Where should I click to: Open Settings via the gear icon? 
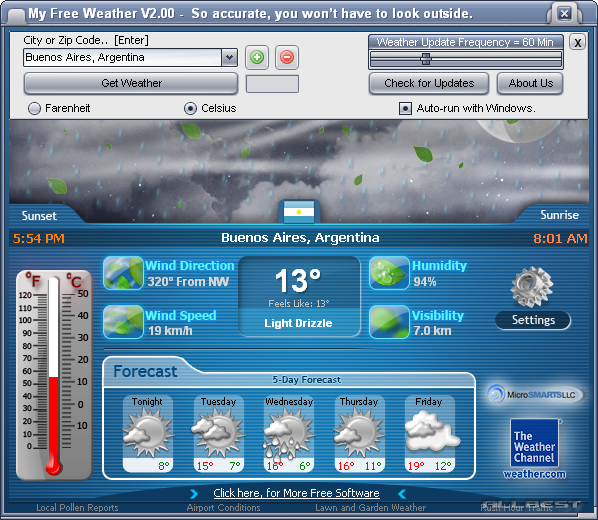pos(532,287)
